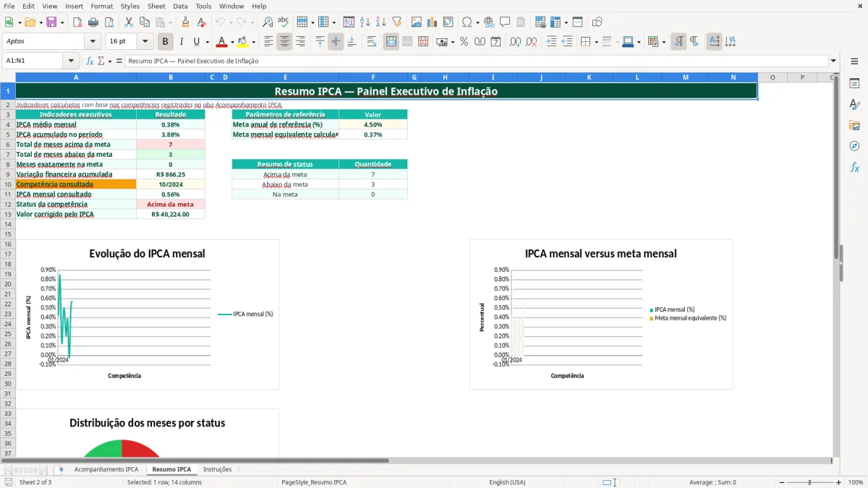Export directly as PDF icon
The width and height of the screenshot is (868, 488).
77,22
